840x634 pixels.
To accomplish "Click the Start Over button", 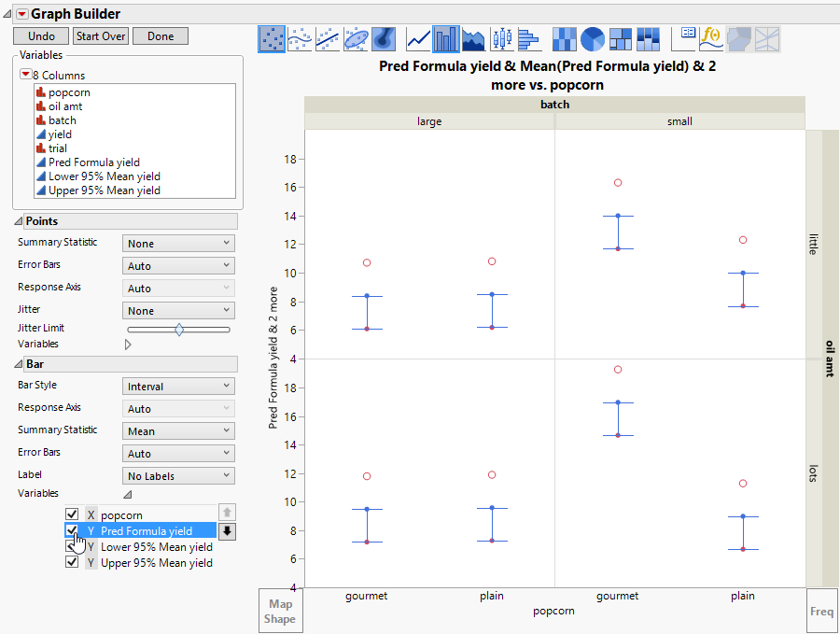I will pos(101,36).
